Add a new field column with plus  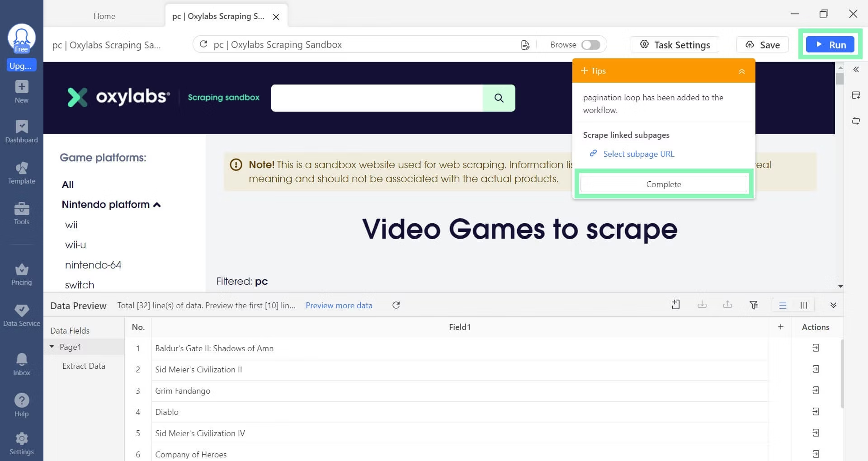click(x=780, y=327)
